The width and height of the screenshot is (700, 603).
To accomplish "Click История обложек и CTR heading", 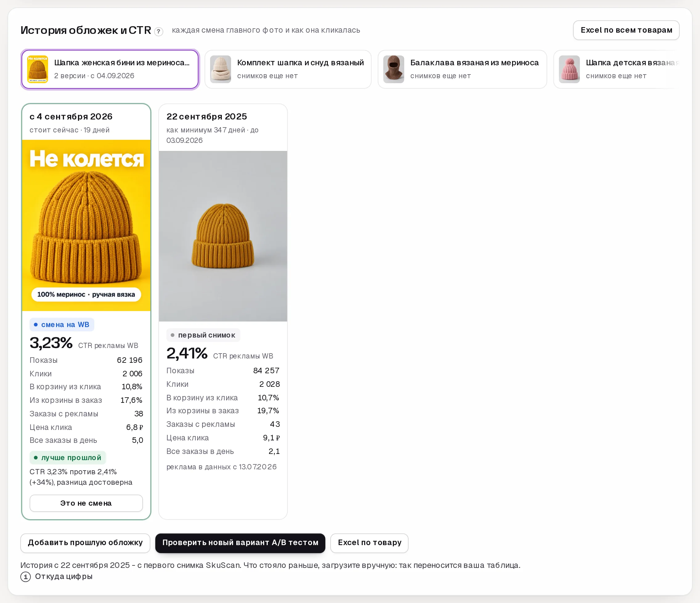I will click(x=86, y=30).
